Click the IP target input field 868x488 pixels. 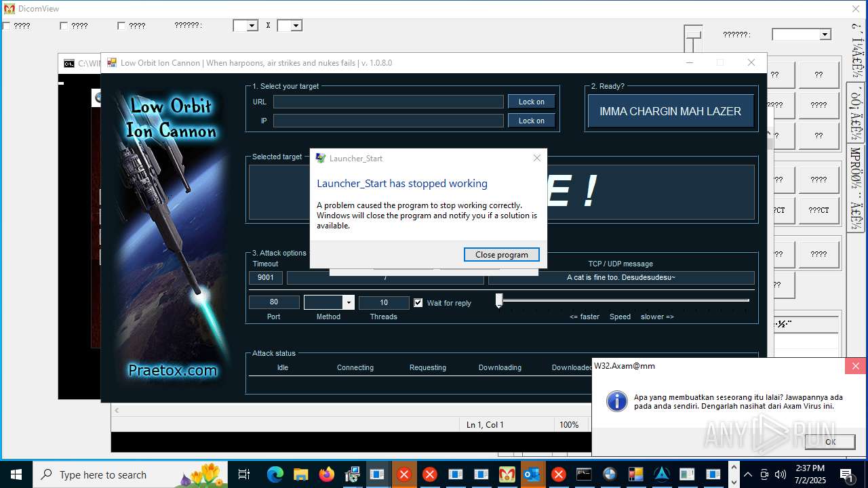[389, 121]
